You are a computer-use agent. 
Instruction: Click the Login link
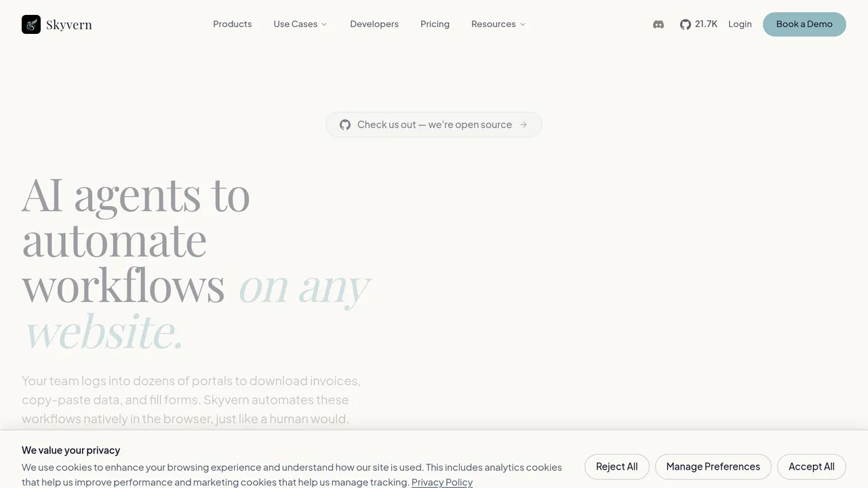pos(740,24)
